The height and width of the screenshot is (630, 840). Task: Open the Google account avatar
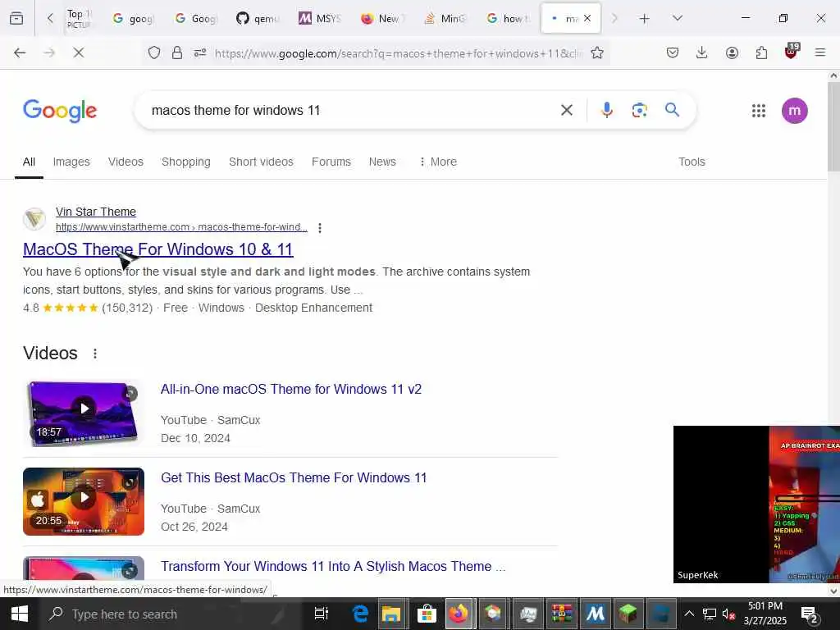click(x=794, y=111)
